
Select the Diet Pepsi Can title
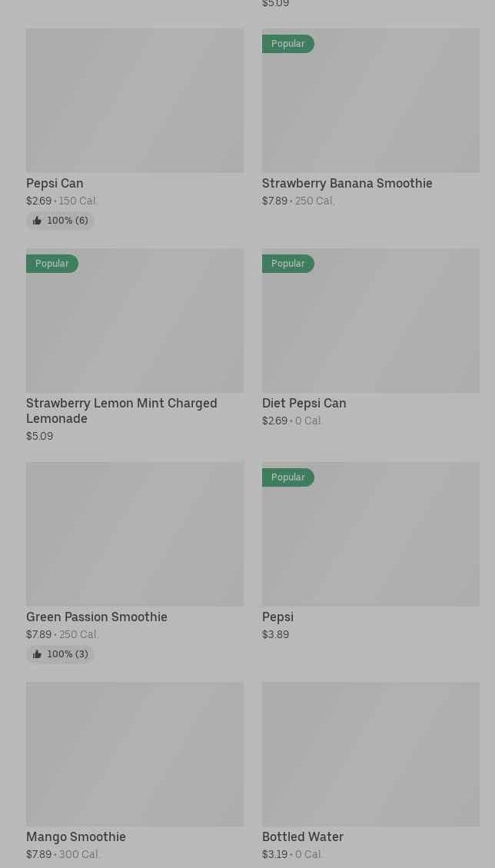(304, 403)
